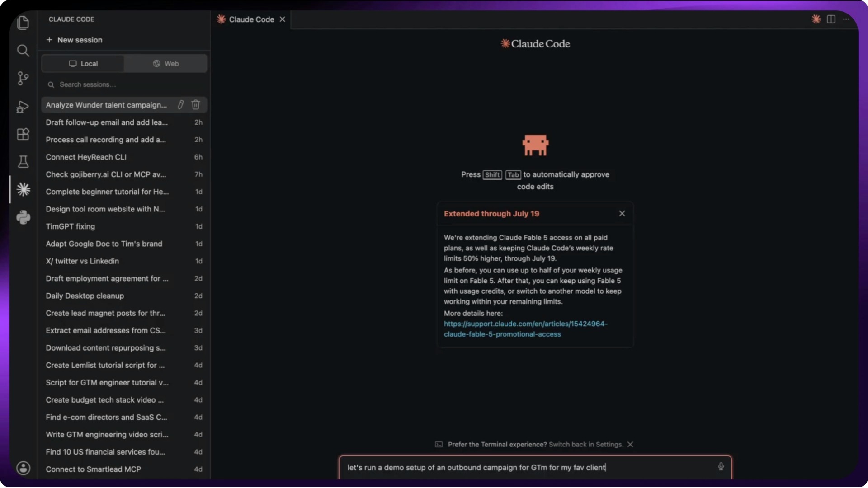
Task: Open the Search icon in activity bar
Action: [23, 51]
